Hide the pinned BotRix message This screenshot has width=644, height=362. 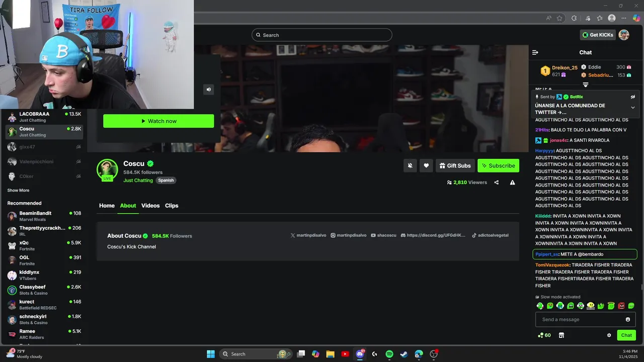[633, 97]
